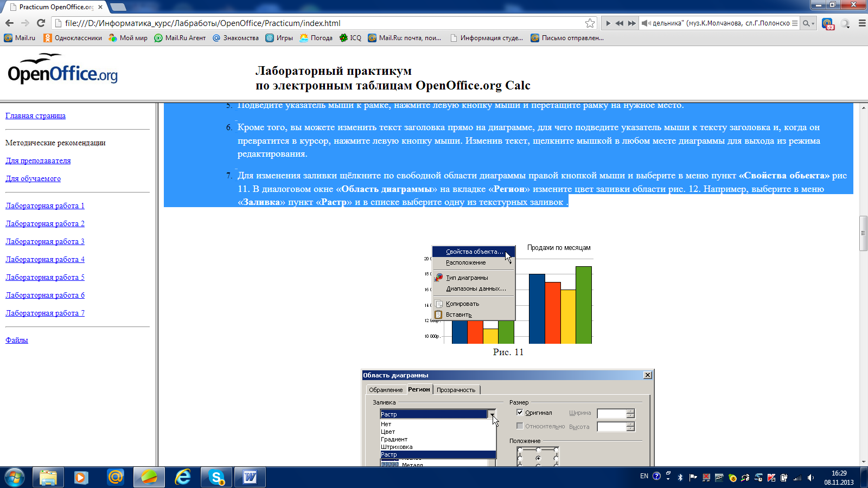This screenshot has height=488, width=868.
Task: Open the Файлы link
Action: (17, 340)
